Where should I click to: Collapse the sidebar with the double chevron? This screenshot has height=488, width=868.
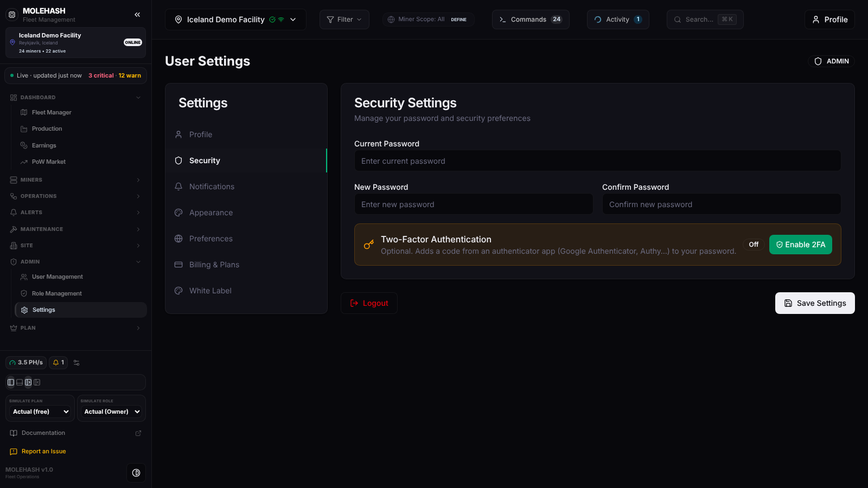tap(137, 15)
